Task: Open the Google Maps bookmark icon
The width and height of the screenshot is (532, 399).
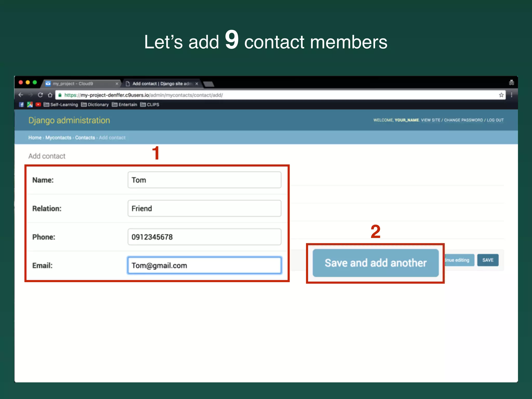Action: point(30,104)
